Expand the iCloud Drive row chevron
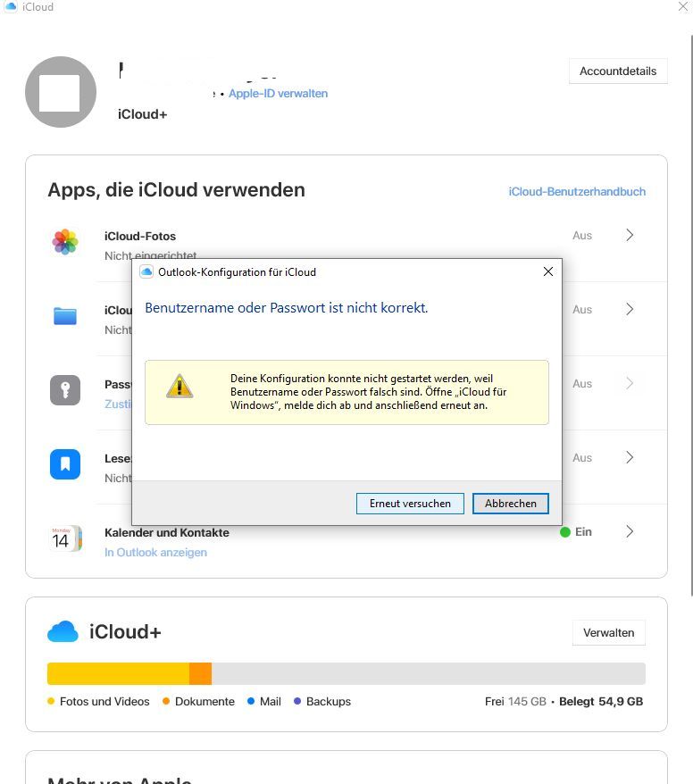 [x=630, y=310]
